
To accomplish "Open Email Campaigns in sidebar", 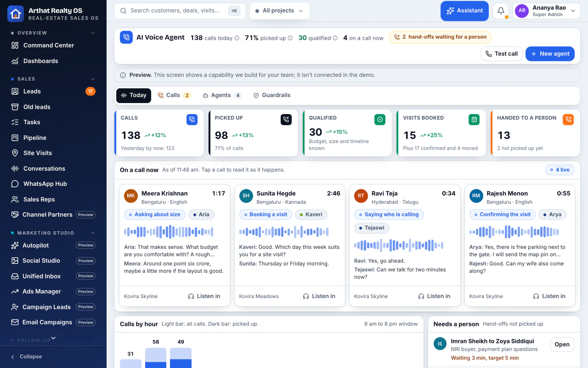I will point(53,322).
